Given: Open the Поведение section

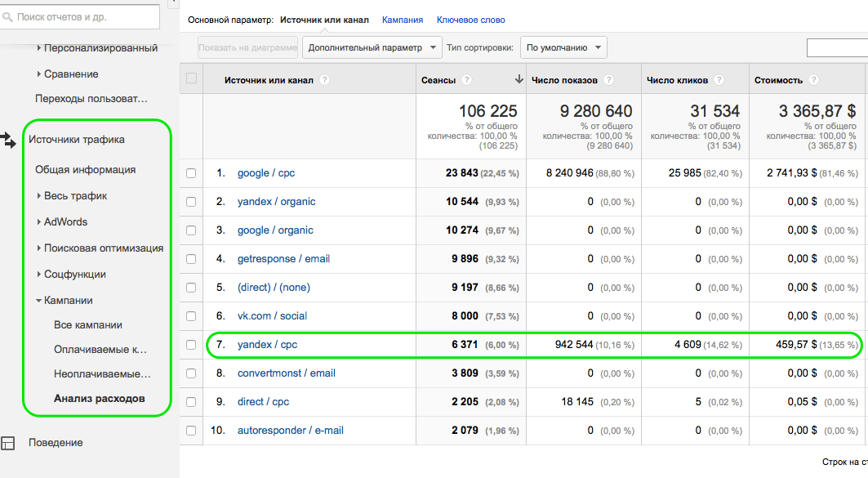Looking at the screenshot, I should point(56,443).
